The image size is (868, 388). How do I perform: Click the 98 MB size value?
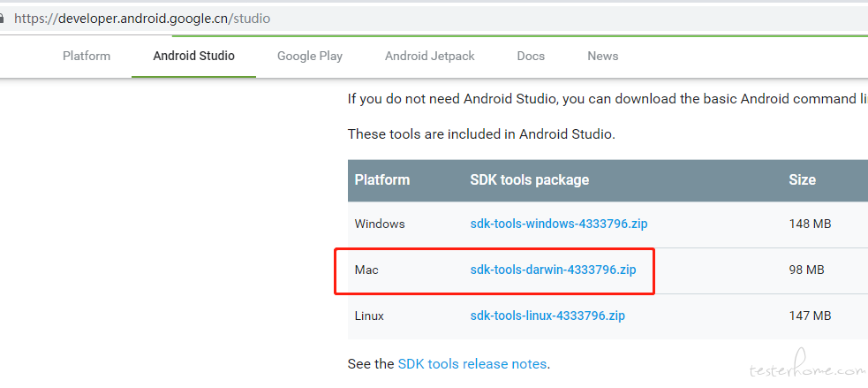806,270
